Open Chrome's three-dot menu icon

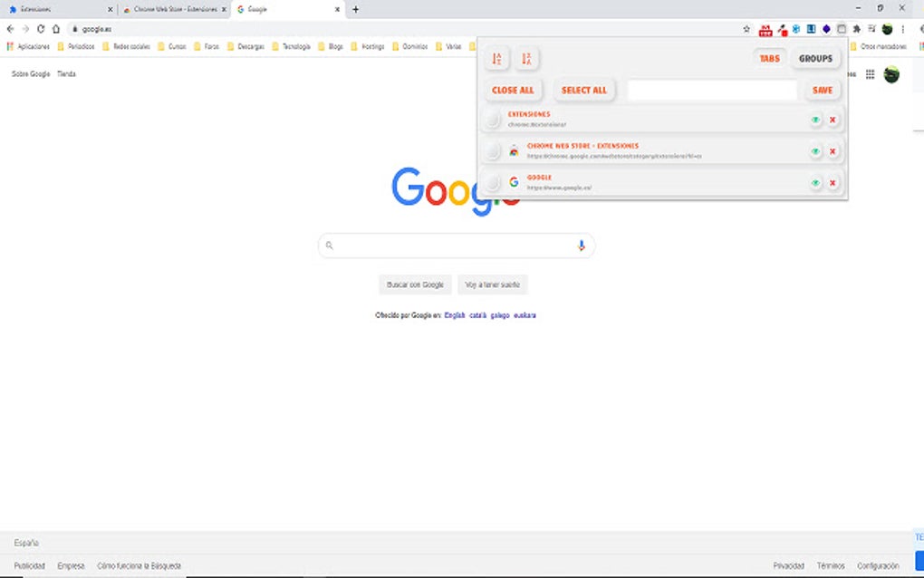(x=902, y=28)
